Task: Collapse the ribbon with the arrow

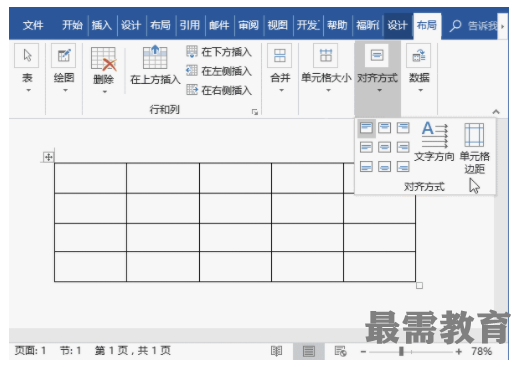Action: click(x=496, y=112)
